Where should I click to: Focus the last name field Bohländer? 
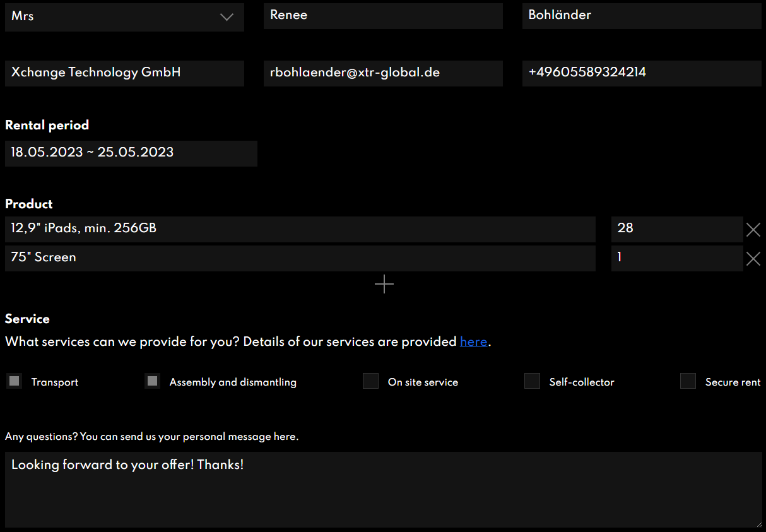click(642, 16)
